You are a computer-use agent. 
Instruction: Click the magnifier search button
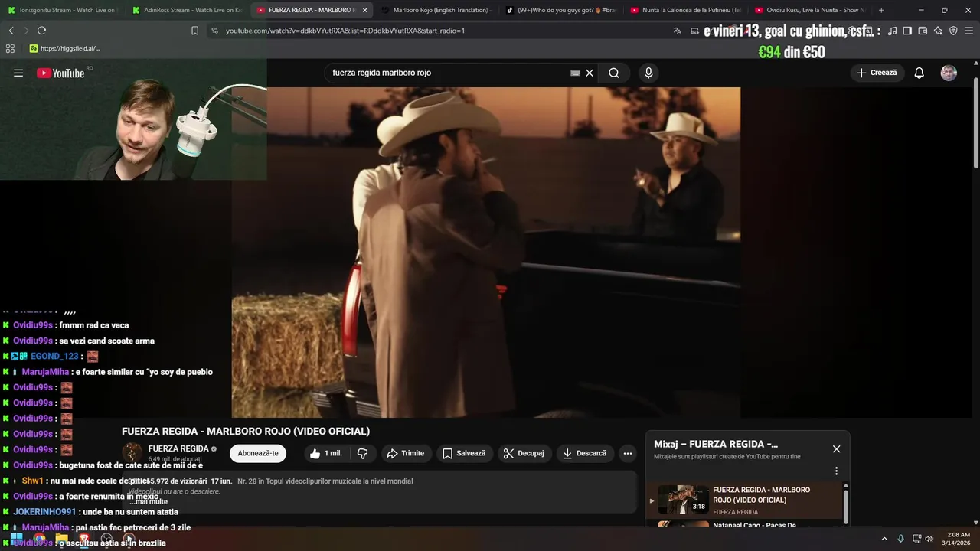[614, 73]
